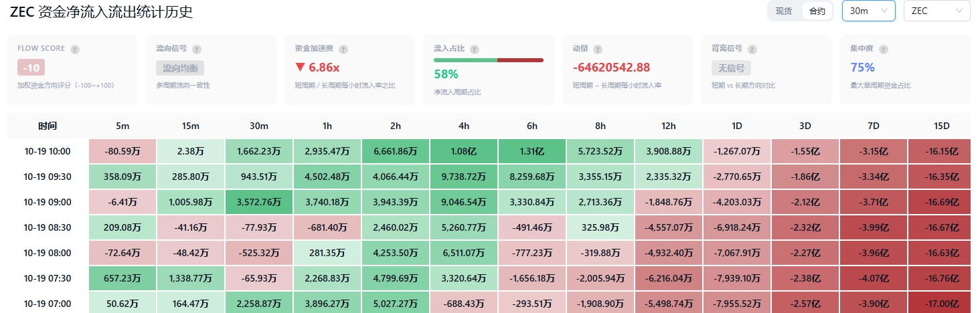Screen dimensions: 980x313
Task: Click the 281.35万 cell
Action: [327, 253]
